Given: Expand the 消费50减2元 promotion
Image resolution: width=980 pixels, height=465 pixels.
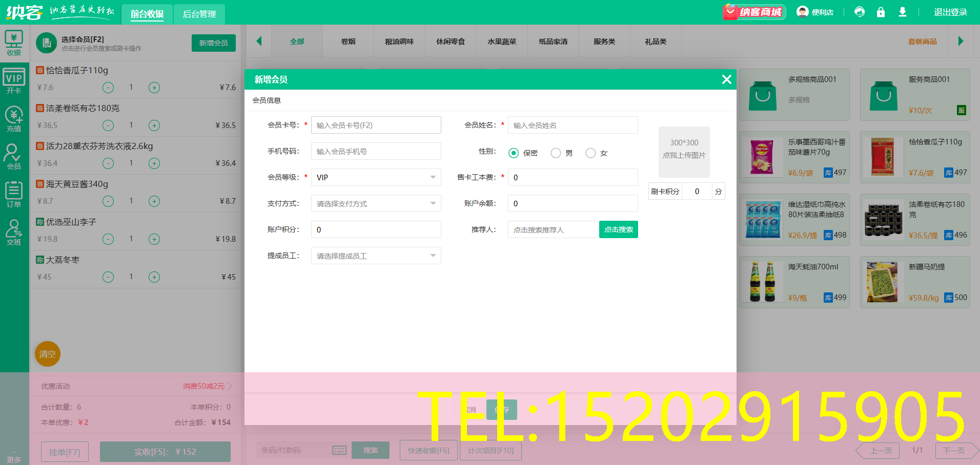Looking at the screenshot, I should point(208,386).
